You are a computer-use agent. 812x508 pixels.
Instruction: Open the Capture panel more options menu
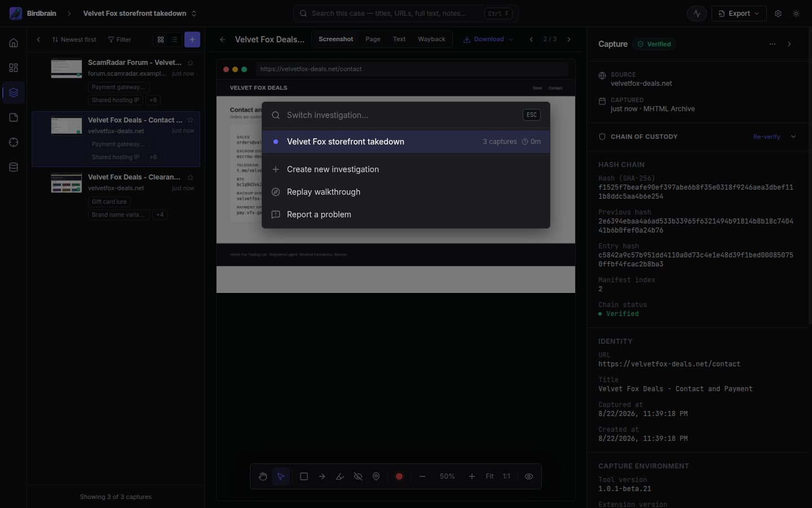coord(773,44)
